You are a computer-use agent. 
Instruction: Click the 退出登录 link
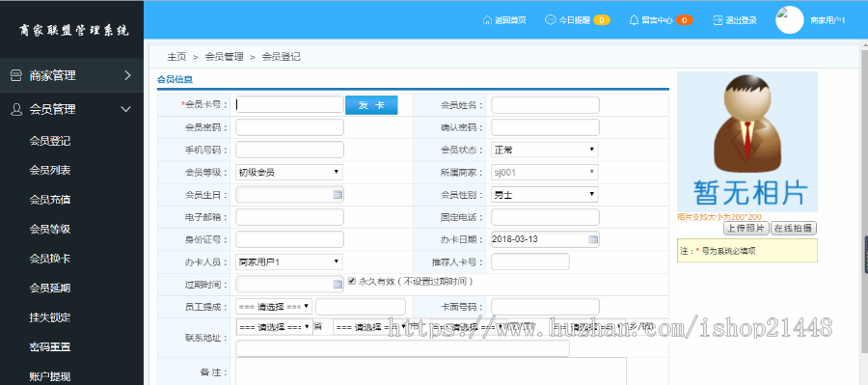point(742,20)
